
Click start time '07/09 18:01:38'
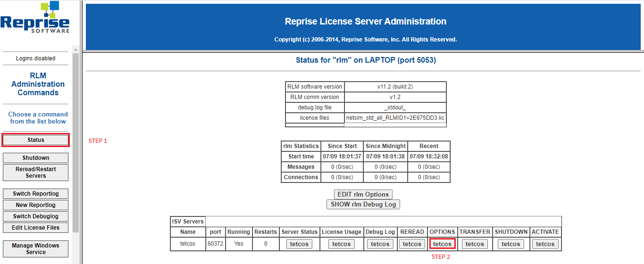385,157
